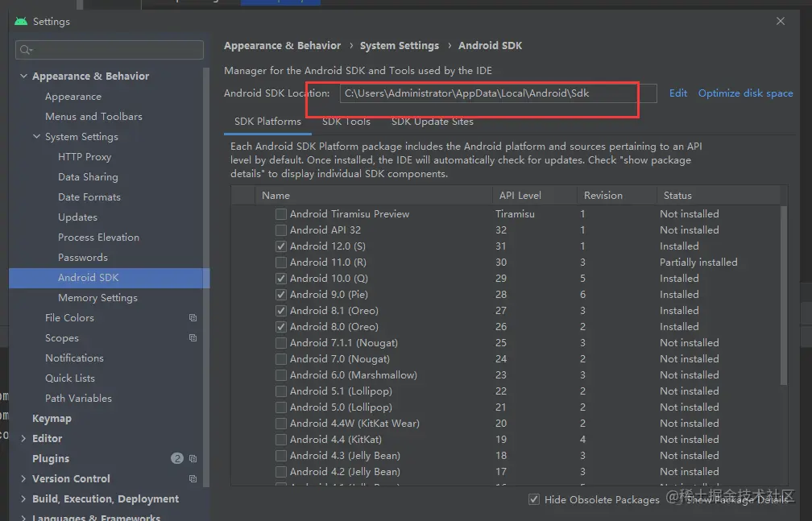The width and height of the screenshot is (812, 521).
Task: Click Optimize disk space link
Action: [745, 93]
